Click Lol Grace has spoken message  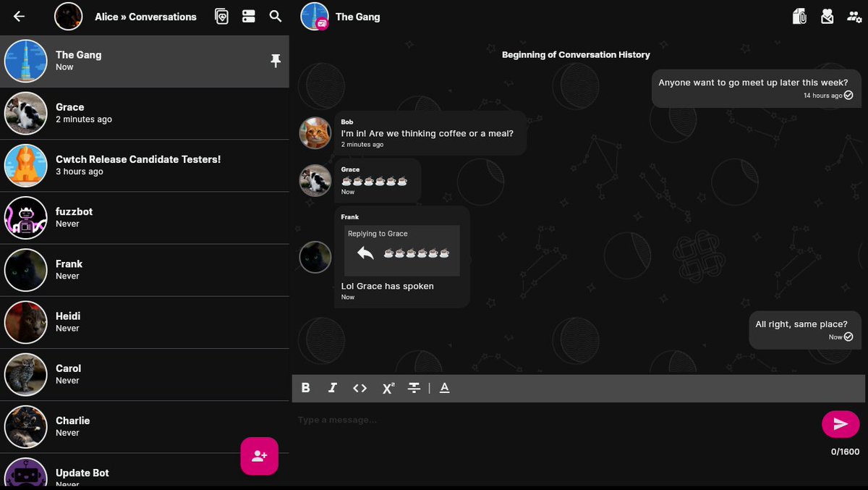[x=388, y=287]
